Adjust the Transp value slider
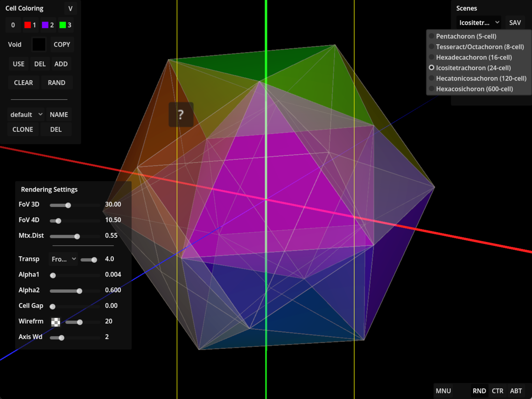This screenshot has height=399, width=532. [x=90, y=260]
